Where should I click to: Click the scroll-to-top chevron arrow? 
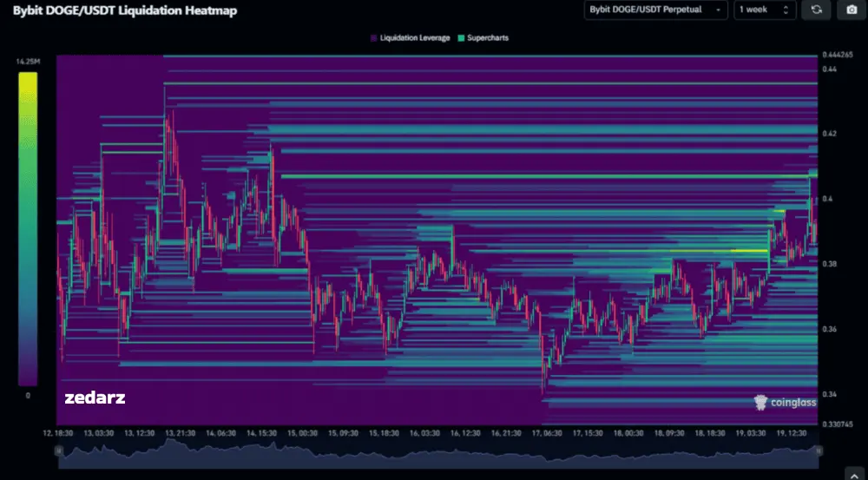pyautogui.click(x=857, y=473)
